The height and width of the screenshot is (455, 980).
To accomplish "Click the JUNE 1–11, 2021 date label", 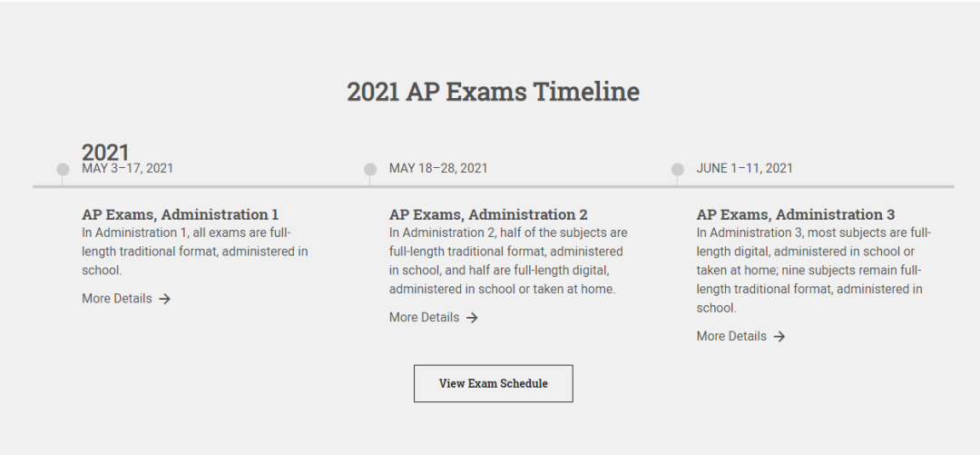I will [x=744, y=168].
